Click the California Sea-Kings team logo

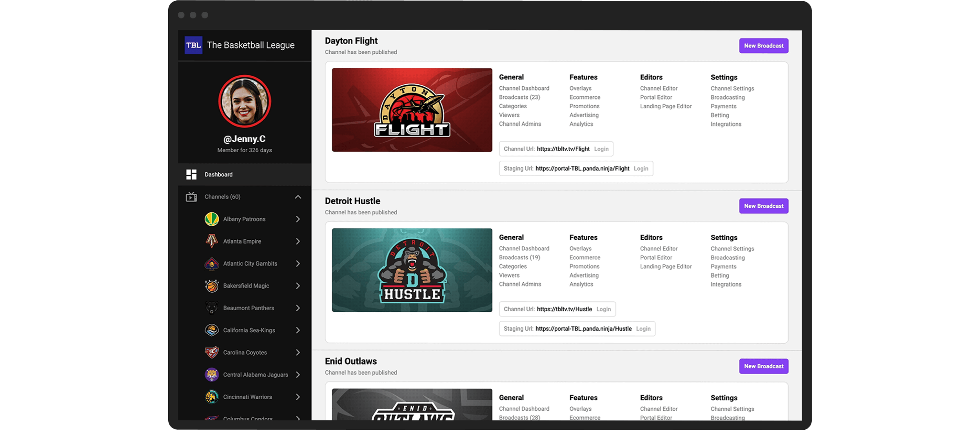[x=212, y=330]
